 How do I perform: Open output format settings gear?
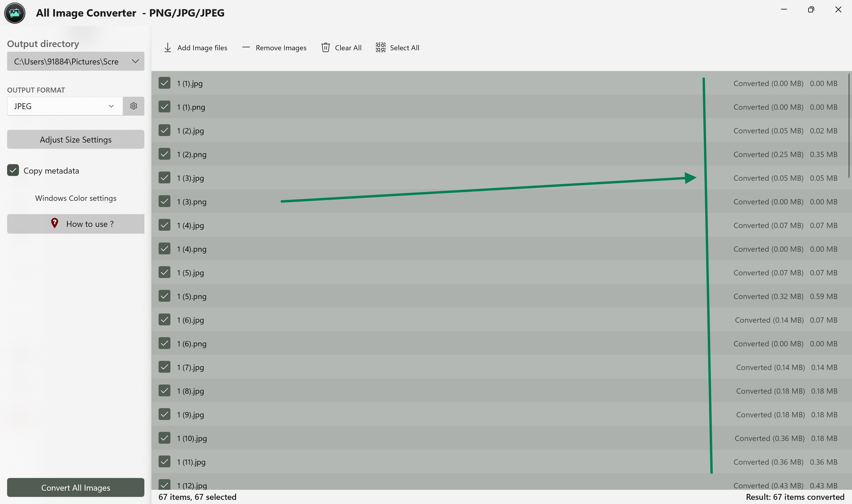pyautogui.click(x=133, y=106)
